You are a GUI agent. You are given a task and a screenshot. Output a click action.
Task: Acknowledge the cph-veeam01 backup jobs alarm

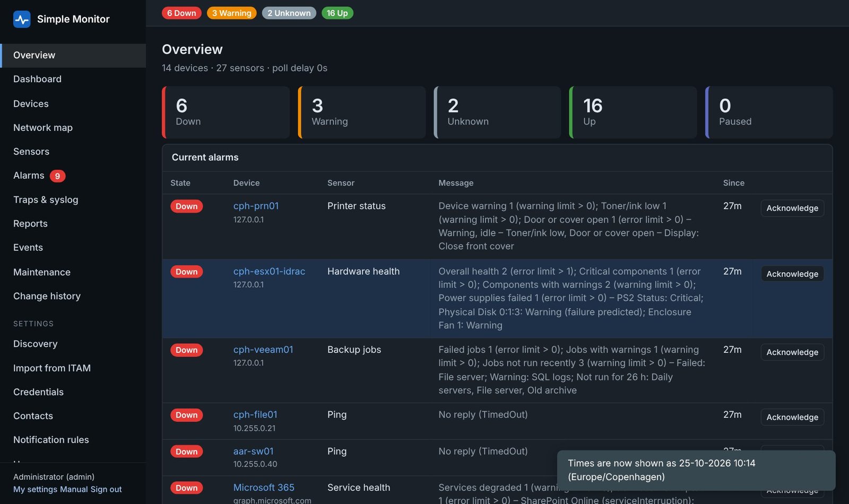pyautogui.click(x=792, y=352)
